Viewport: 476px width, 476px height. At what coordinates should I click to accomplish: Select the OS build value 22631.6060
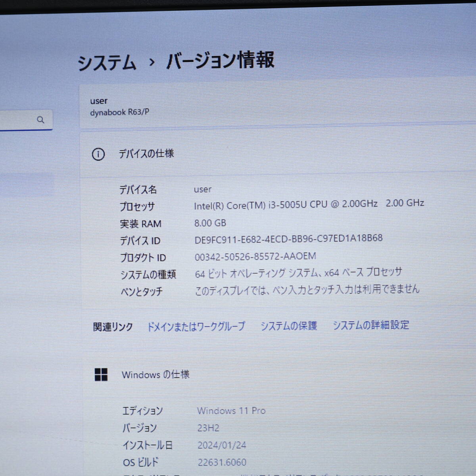(222, 462)
